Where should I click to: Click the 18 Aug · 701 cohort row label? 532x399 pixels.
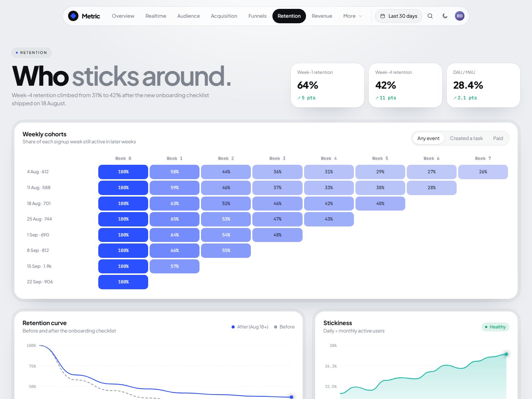[x=39, y=204]
